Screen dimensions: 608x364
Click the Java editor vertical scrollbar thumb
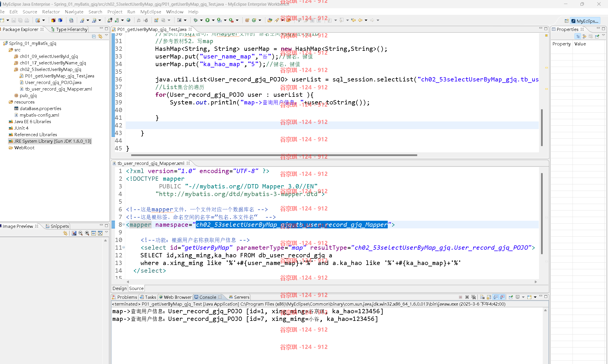(542, 128)
